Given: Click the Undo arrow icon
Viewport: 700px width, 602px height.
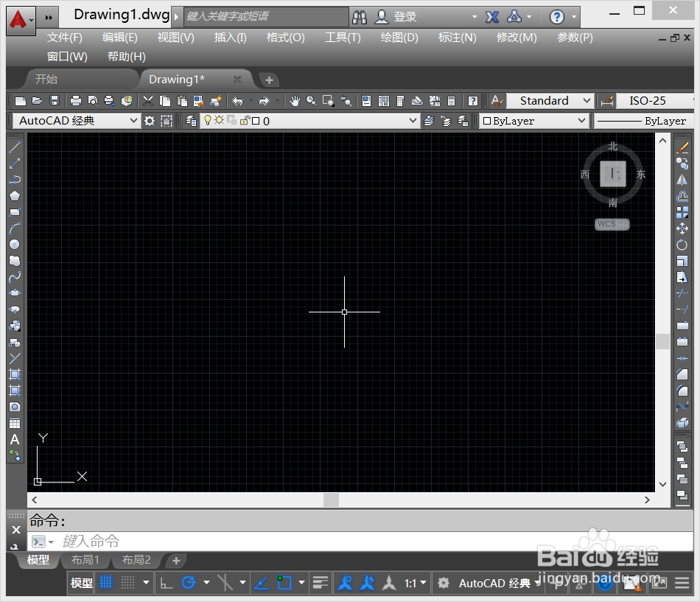Looking at the screenshot, I should 237,101.
